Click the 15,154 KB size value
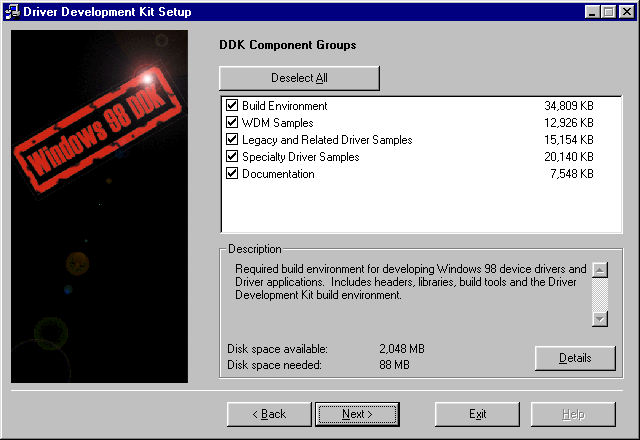 pyautogui.click(x=569, y=140)
